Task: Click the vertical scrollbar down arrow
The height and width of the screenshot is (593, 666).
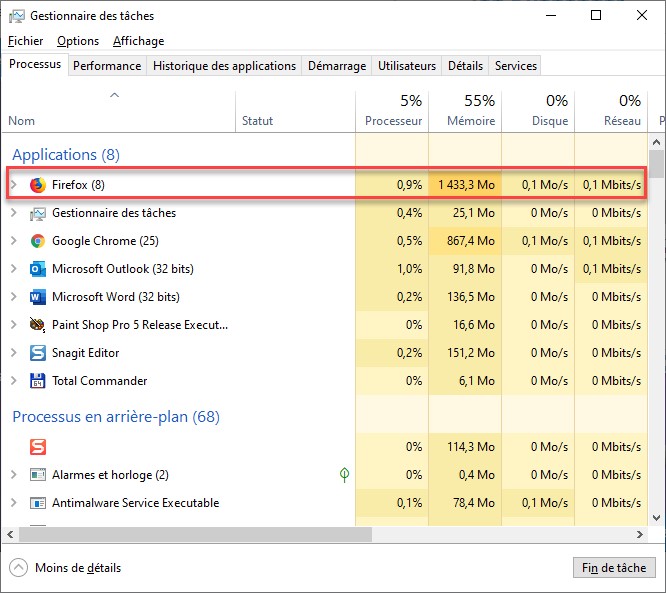Action: (656, 518)
